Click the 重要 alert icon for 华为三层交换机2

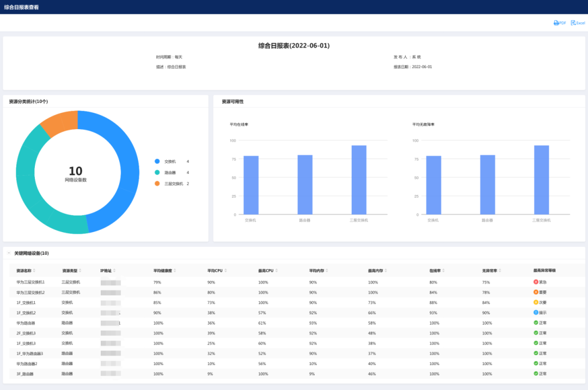pos(536,292)
